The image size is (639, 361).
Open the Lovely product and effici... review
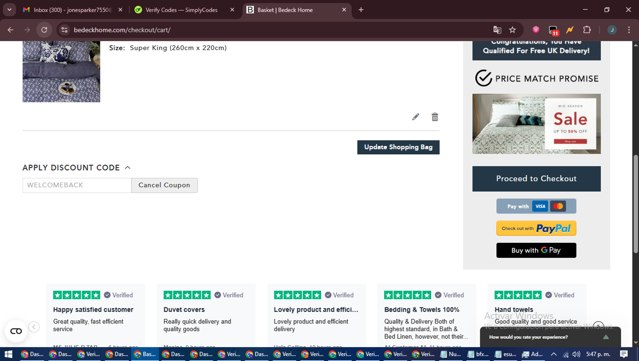coord(317,316)
